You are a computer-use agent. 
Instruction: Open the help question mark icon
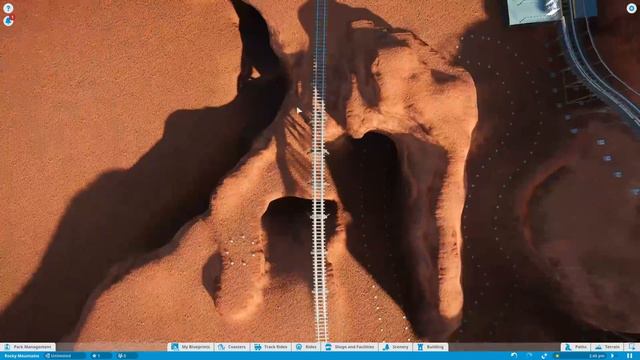click(8, 8)
